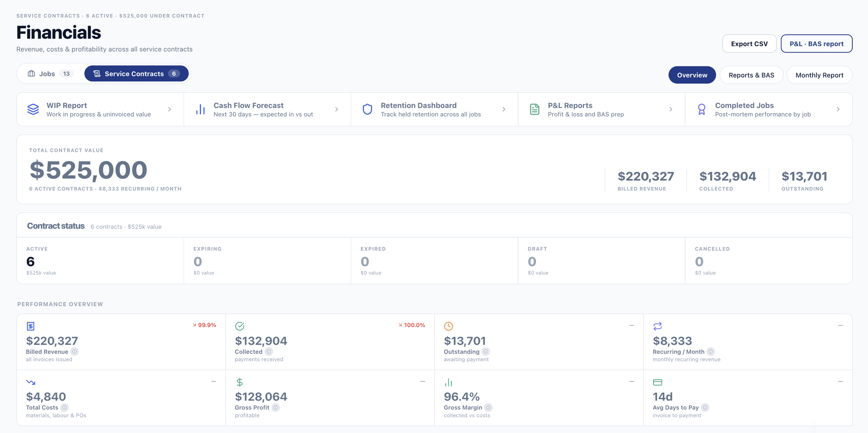Show info tooltip next to Collected
868x433 pixels.
point(269,352)
